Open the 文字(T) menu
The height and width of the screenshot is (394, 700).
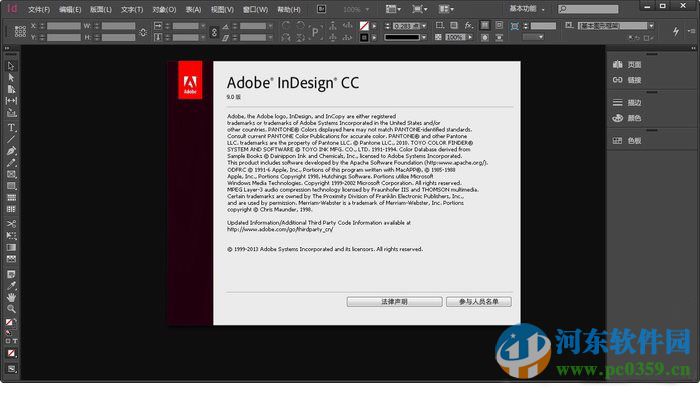(x=132, y=9)
